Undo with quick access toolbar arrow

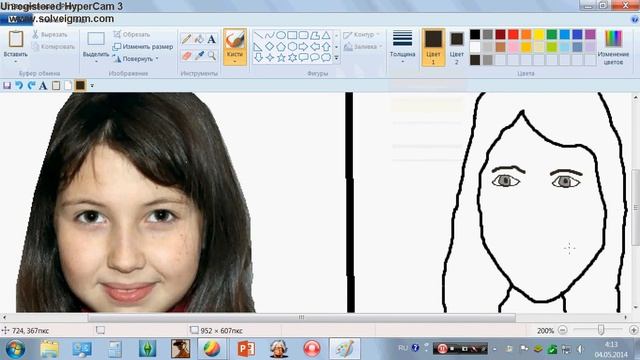[19, 85]
